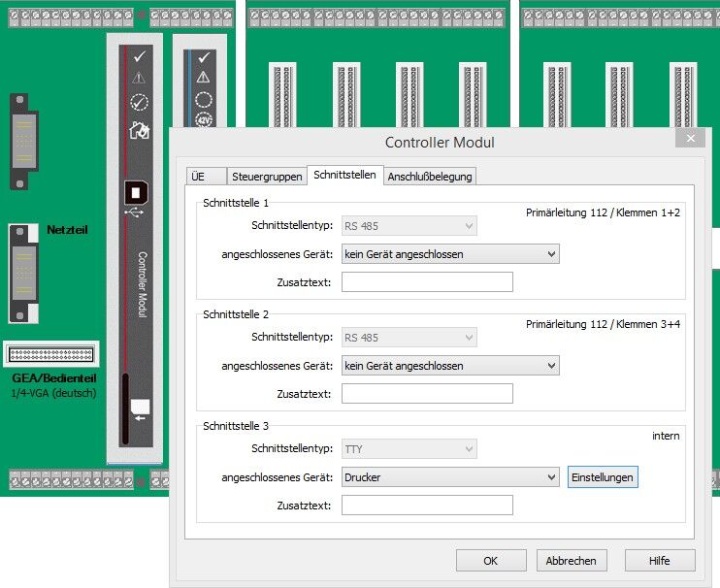Switch to the ÜE tab
720x588 pixels.
point(206,177)
